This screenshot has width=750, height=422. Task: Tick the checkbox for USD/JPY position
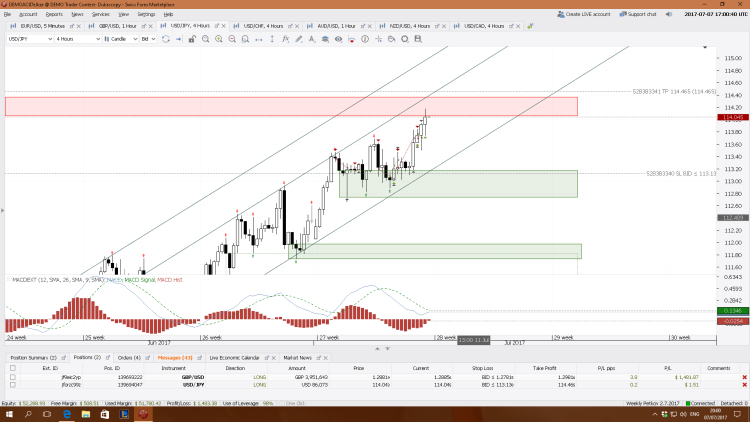tap(13, 385)
